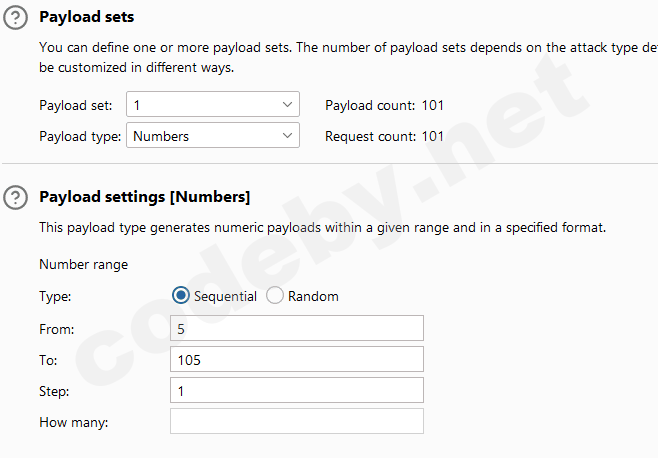Select the Sequential number type
The height and width of the screenshot is (458, 658).
coord(181,296)
